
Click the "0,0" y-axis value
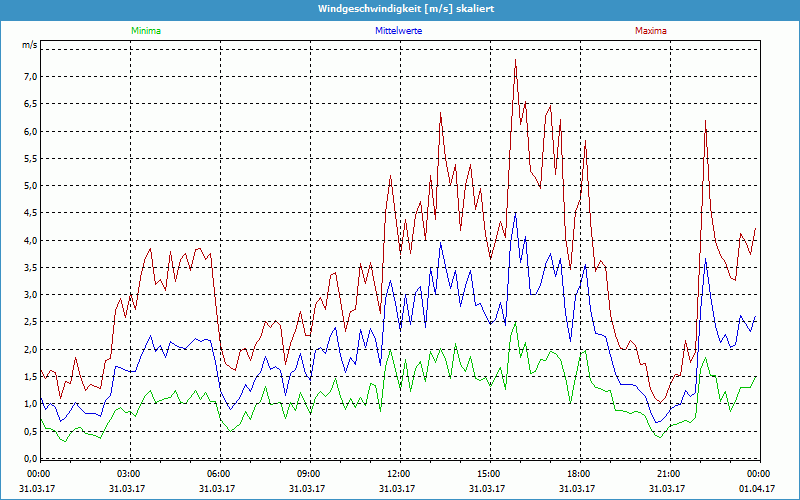coord(31,458)
